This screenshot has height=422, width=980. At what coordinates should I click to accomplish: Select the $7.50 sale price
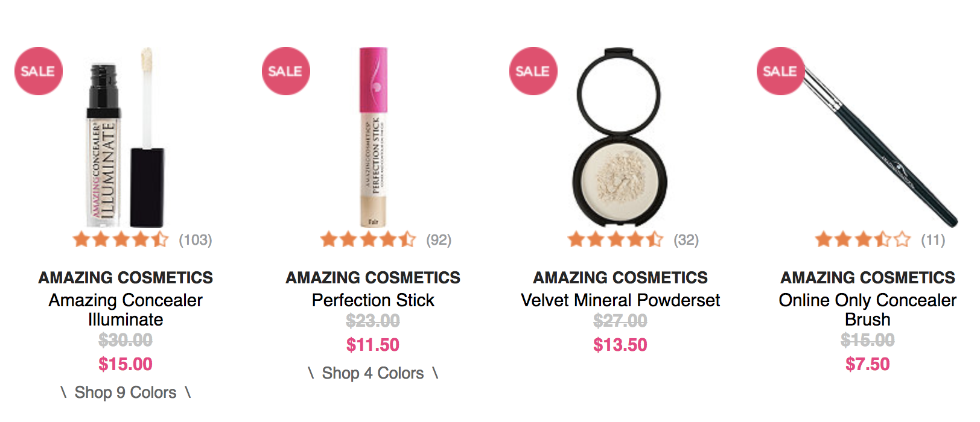(868, 364)
